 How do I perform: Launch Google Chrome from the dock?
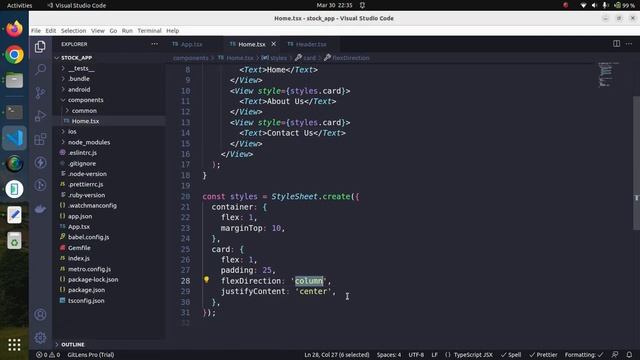tap(14, 55)
